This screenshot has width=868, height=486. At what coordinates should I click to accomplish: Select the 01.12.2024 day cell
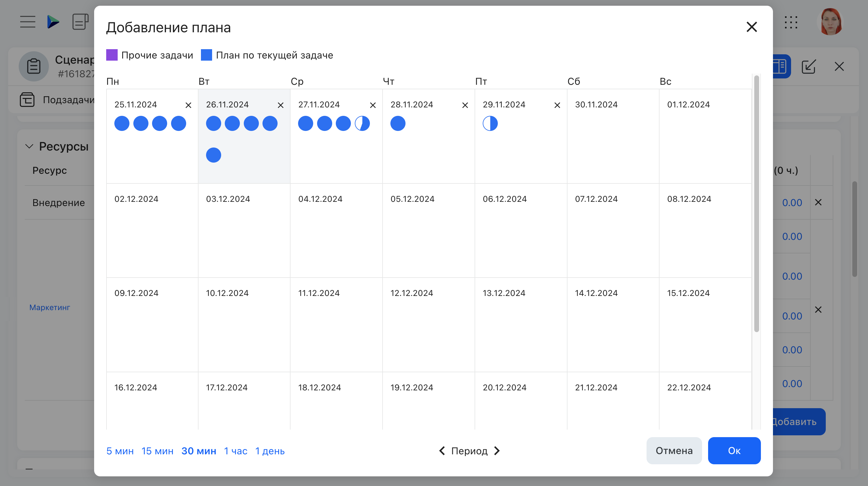pyautogui.click(x=705, y=136)
